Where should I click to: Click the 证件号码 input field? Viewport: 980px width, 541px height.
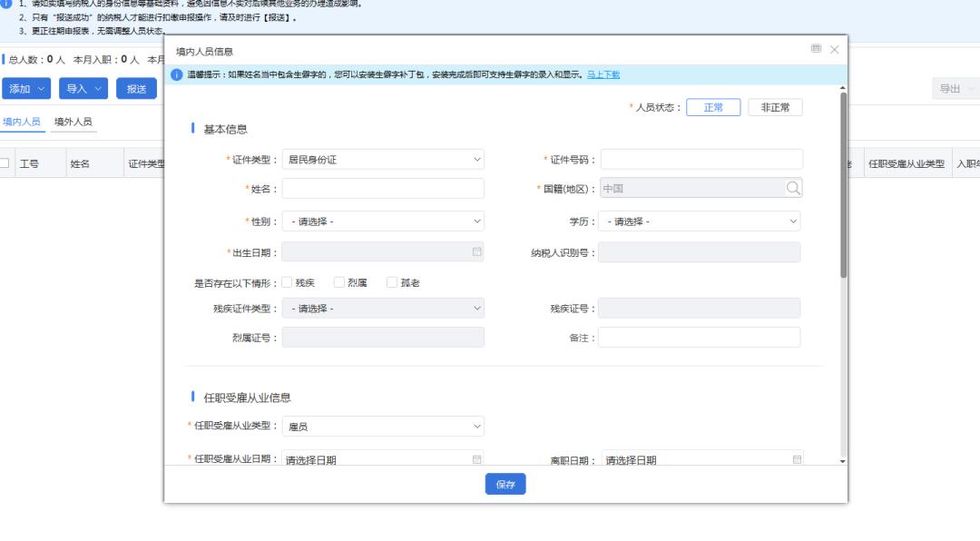(701, 160)
